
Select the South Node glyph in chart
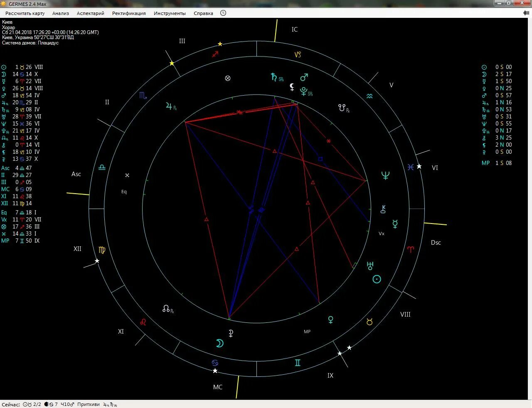point(342,108)
